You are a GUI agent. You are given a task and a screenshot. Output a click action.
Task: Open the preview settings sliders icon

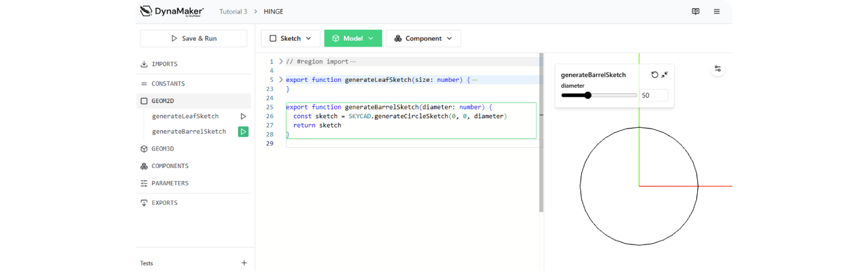tap(718, 69)
